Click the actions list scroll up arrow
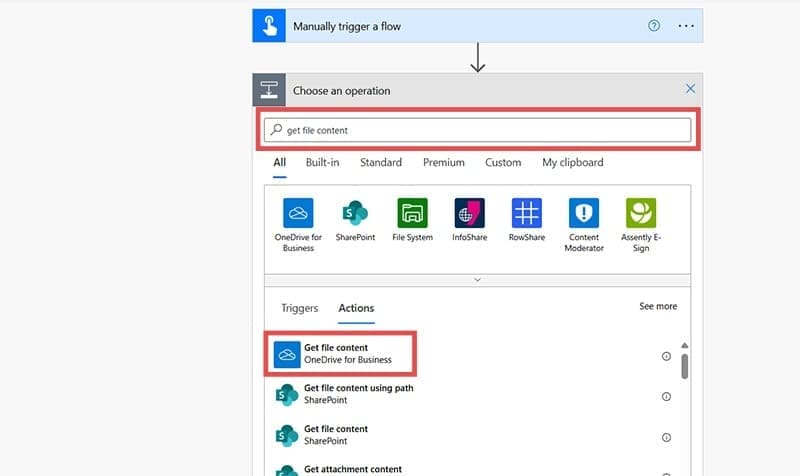 click(x=685, y=345)
